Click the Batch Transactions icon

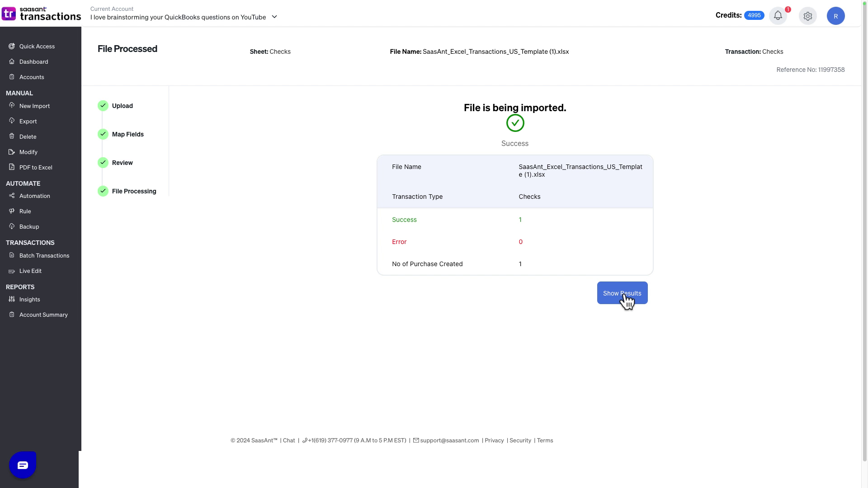click(x=12, y=255)
